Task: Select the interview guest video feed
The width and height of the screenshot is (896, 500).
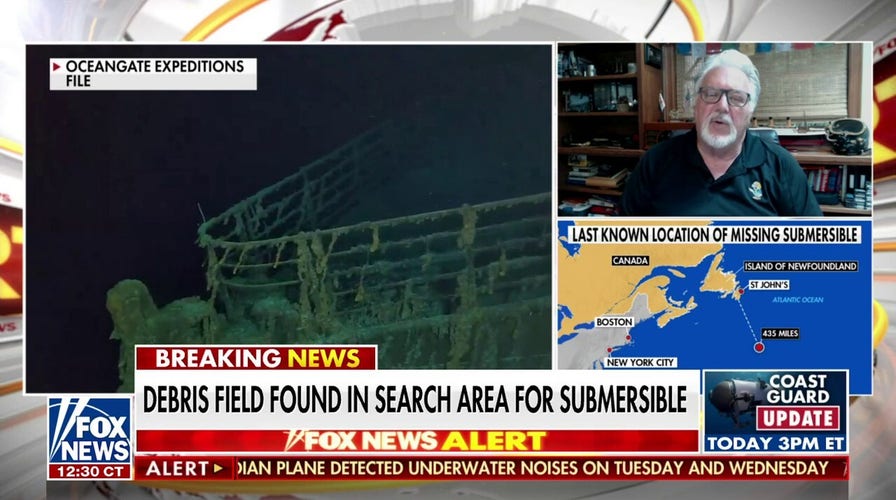Action: click(715, 130)
